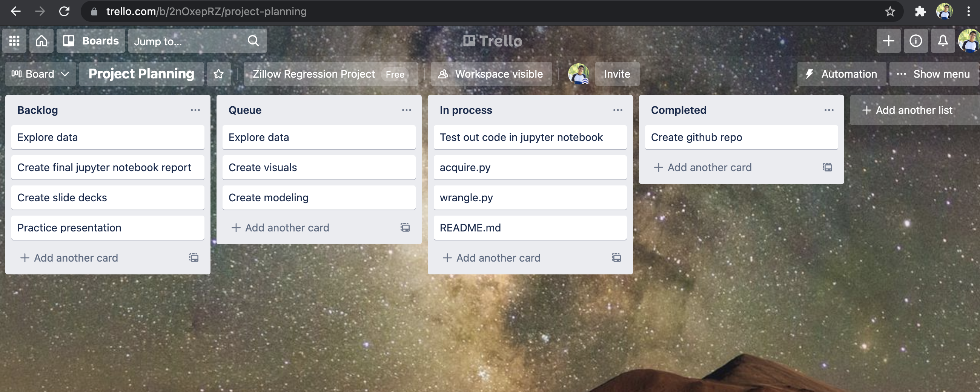Open Test out code in jupyter notebook card

point(530,137)
